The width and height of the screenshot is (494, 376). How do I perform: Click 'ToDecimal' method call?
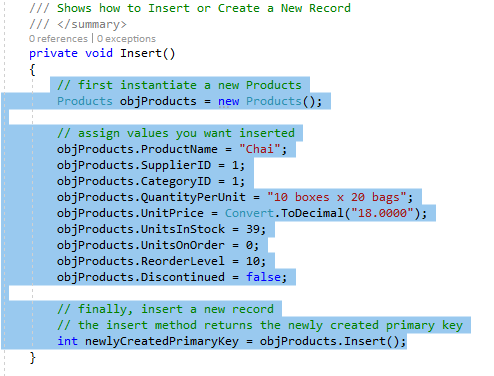[312, 213]
